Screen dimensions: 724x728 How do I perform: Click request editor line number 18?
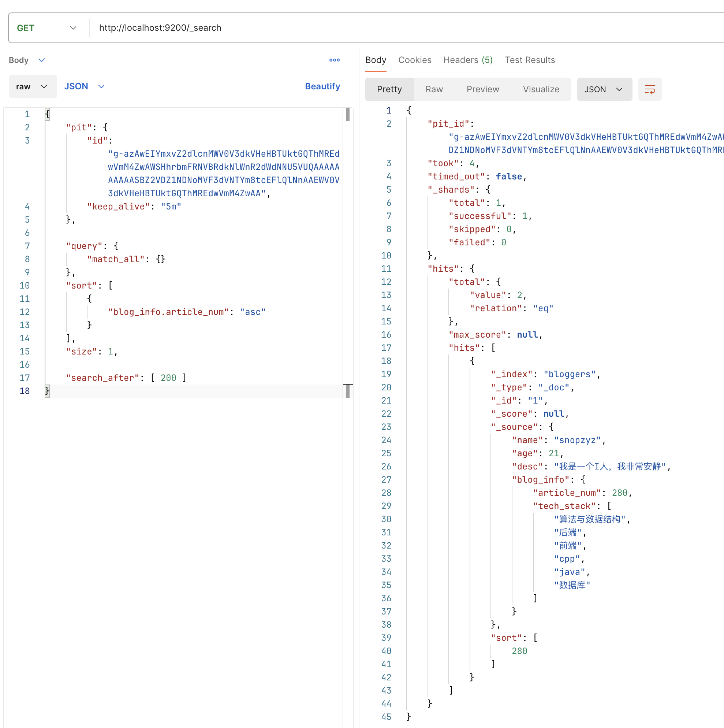coord(25,391)
